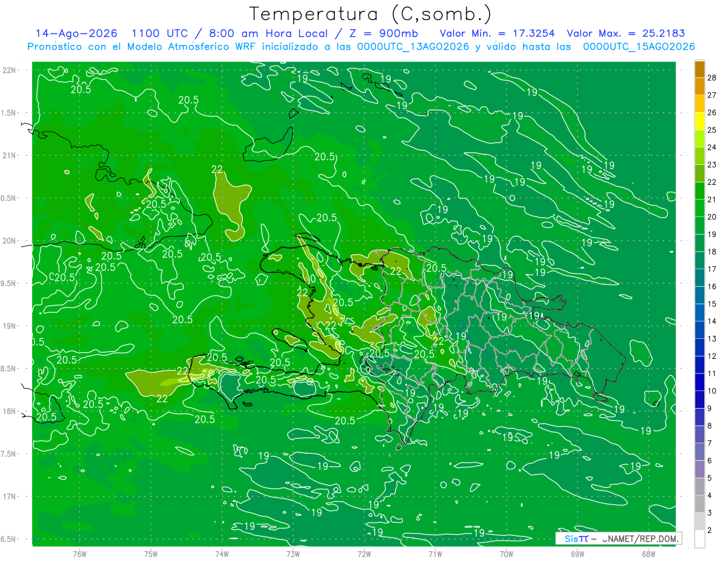Click the color legend label '27'
The width and height of the screenshot is (728, 562).
pyautogui.click(x=712, y=95)
